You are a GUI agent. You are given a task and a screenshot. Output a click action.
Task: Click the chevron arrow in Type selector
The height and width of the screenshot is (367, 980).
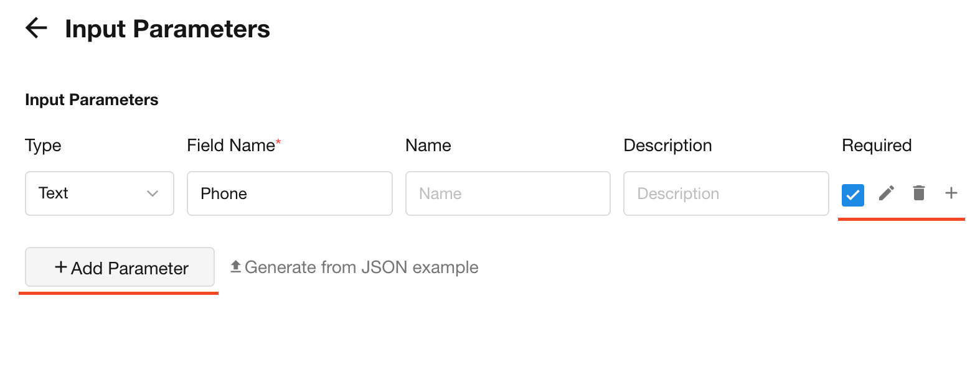click(x=153, y=193)
